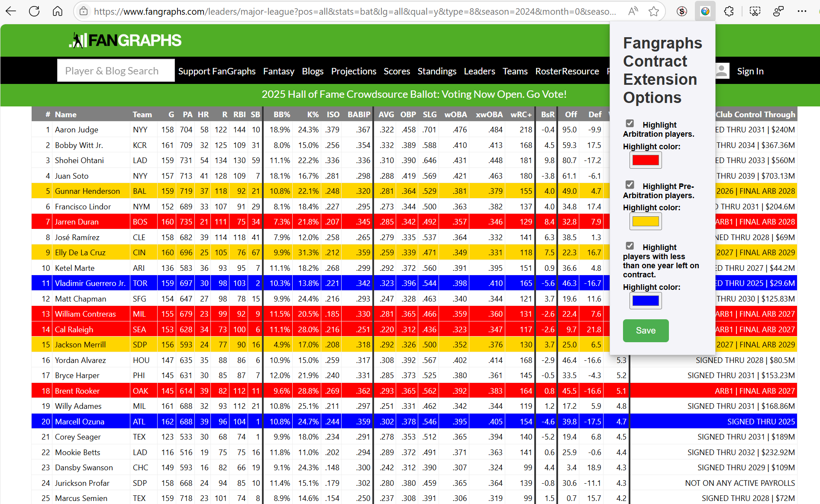Open the Leaders menu
Screen dimensions: 820x504
[x=480, y=71]
